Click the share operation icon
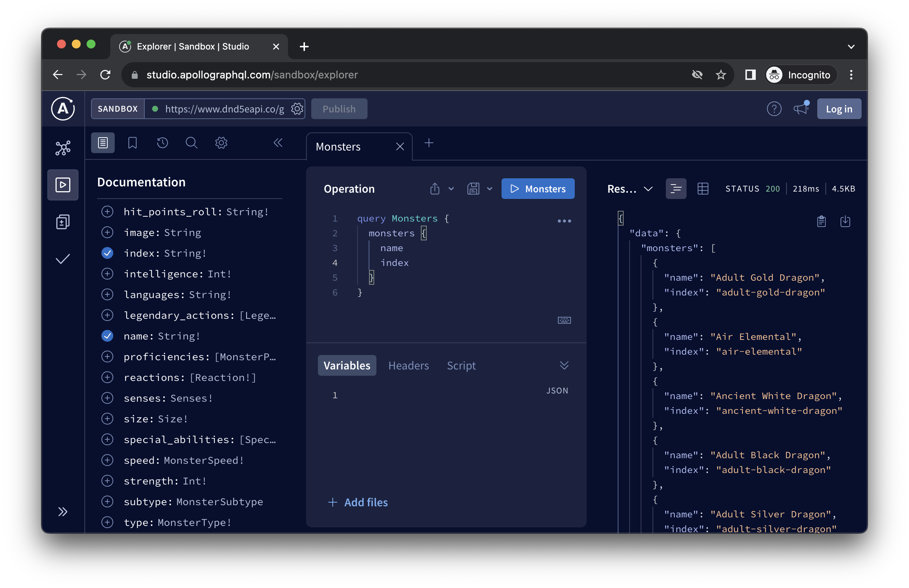 click(x=435, y=189)
